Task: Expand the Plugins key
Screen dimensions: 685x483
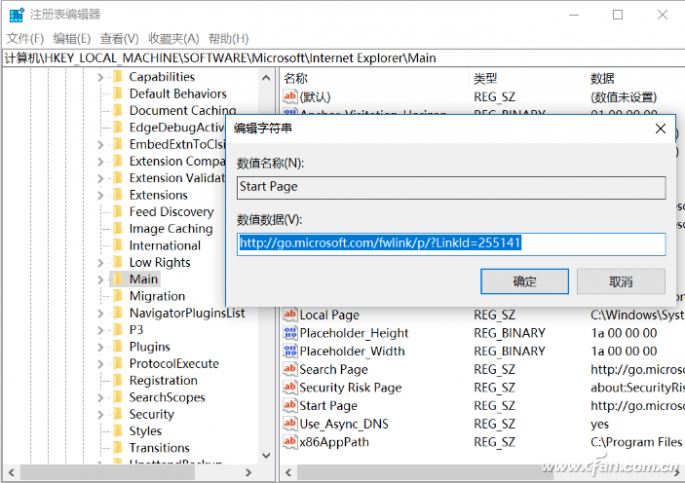Action: tap(100, 347)
